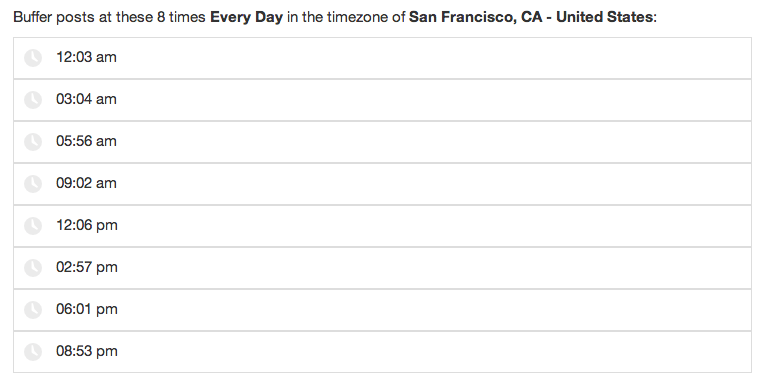
Task: Select the 06:01 pm posting time
Action: coord(87,309)
